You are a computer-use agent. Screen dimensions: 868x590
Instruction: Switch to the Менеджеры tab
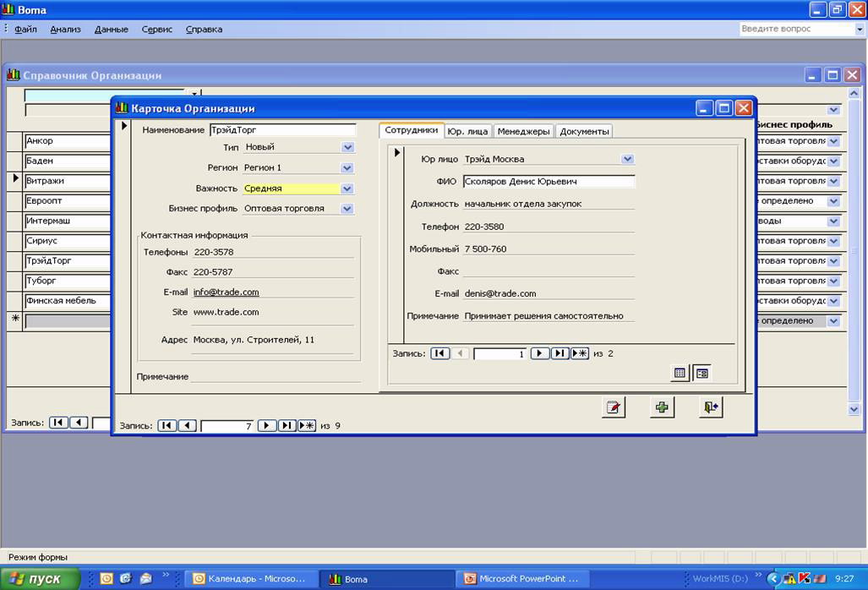(x=523, y=131)
